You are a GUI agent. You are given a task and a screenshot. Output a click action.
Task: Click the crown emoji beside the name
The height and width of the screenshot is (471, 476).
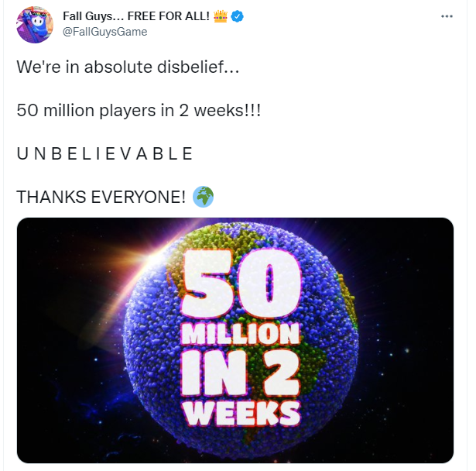point(219,17)
